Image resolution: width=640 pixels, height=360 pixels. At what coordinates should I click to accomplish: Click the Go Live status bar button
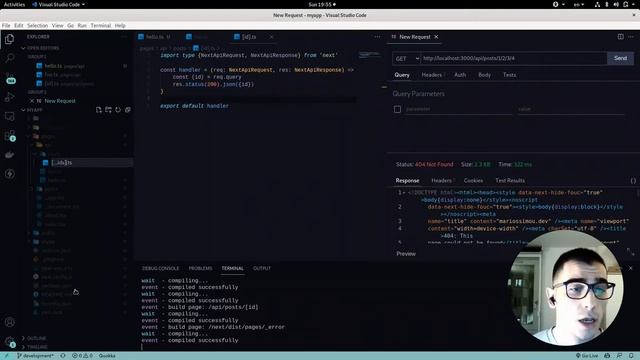click(587, 356)
